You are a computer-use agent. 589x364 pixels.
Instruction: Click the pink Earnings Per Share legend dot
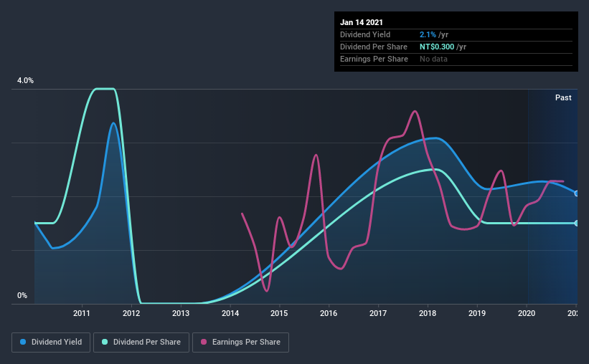click(x=204, y=342)
